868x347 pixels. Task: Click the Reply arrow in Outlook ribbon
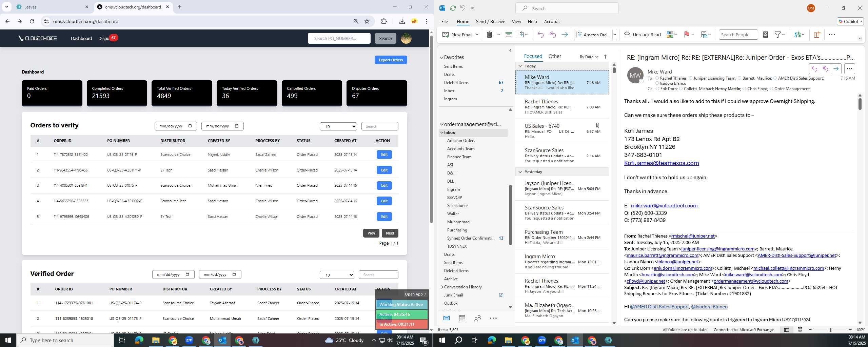[x=540, y=35]
